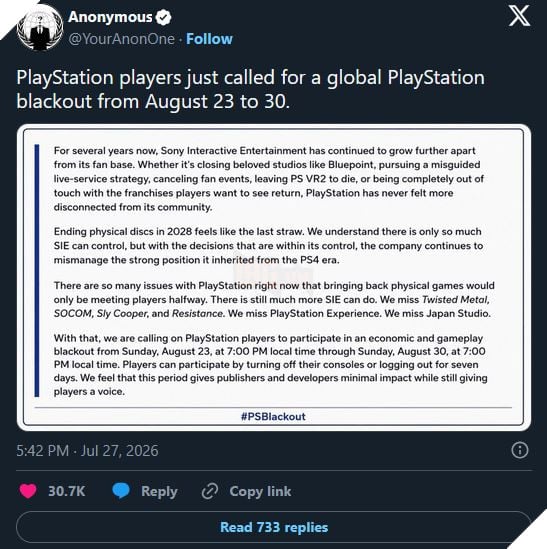Screen dimensions: 547x549
Task: Click the paragraph mentioning Twisted Metal
Action: coord(274,299)
